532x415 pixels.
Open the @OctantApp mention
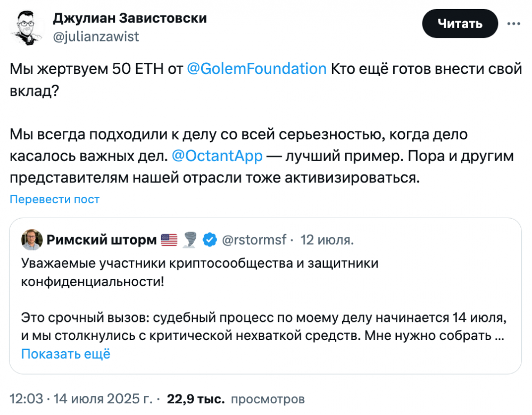[x=218, y=156]
